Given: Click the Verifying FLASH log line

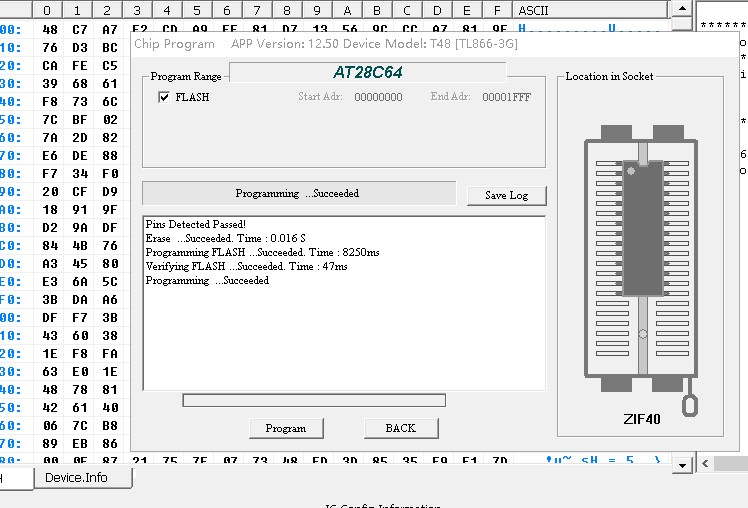Looking at the screenshot, I should point(226,267).
